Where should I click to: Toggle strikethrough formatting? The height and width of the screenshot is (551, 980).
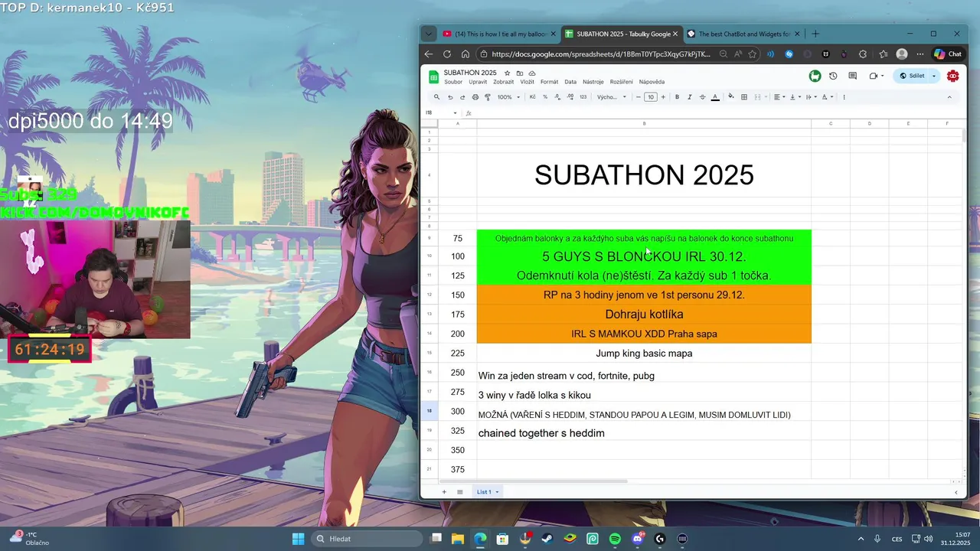[702, 97]
